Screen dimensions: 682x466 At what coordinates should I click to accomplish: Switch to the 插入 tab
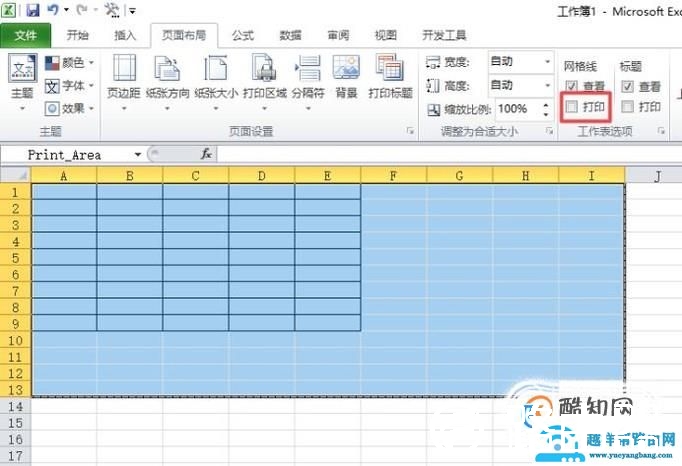click(x=125, y=35)
